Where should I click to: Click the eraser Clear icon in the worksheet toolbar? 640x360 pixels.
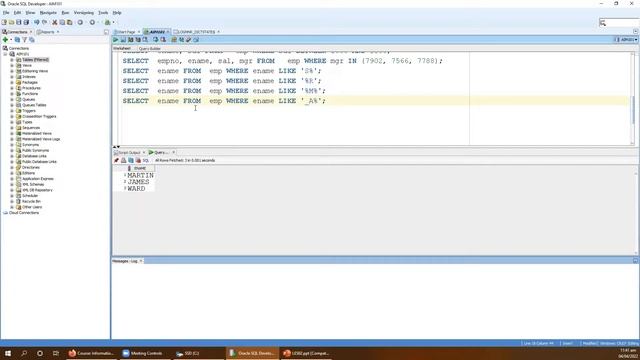click(189, 40)
